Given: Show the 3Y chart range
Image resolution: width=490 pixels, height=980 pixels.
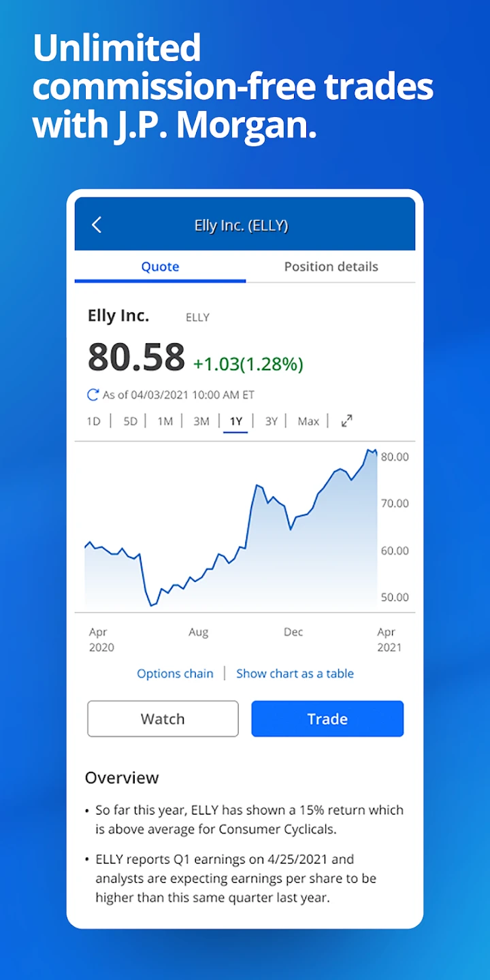Looking at the screenshot, I should click(272, 421).
